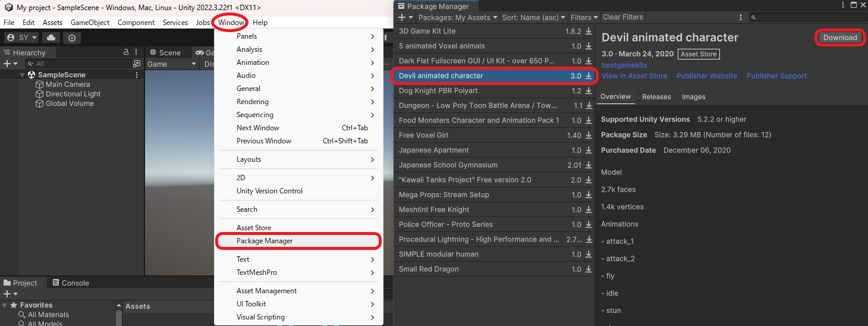Click download arrow beside Small Red Dragon
868x326 pixels.
pos(589,269)
